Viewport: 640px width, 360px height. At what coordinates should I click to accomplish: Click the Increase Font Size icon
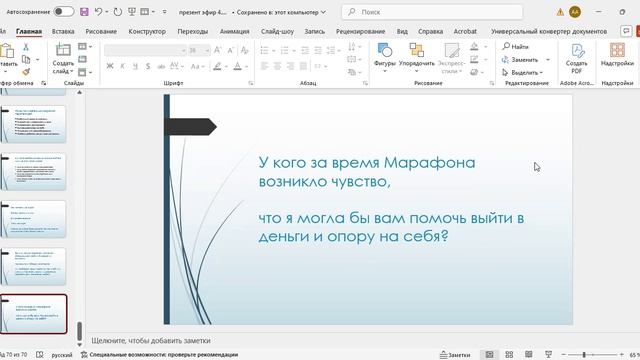pos(218,50)
